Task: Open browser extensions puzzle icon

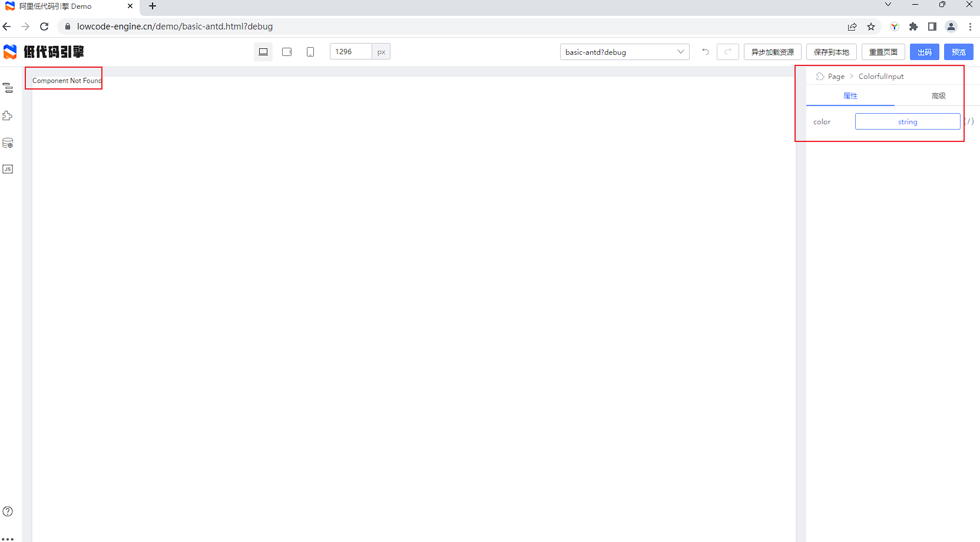Action: pos(913,27)
